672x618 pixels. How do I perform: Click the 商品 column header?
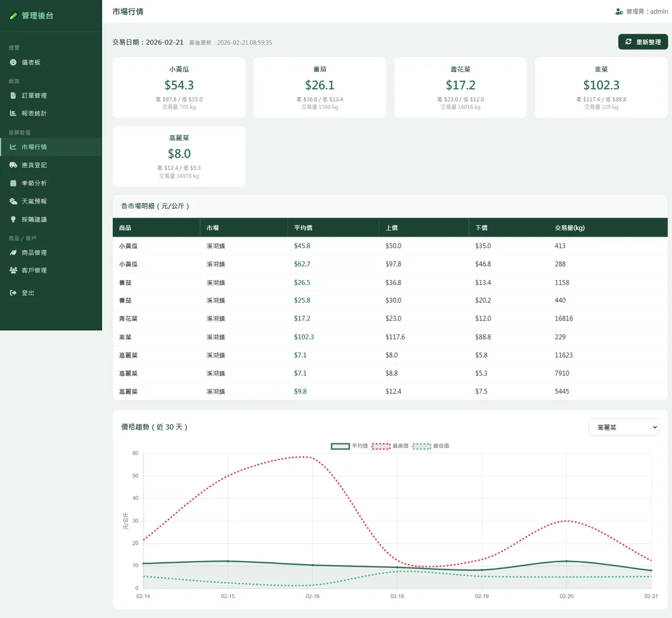tap(156, 228)
